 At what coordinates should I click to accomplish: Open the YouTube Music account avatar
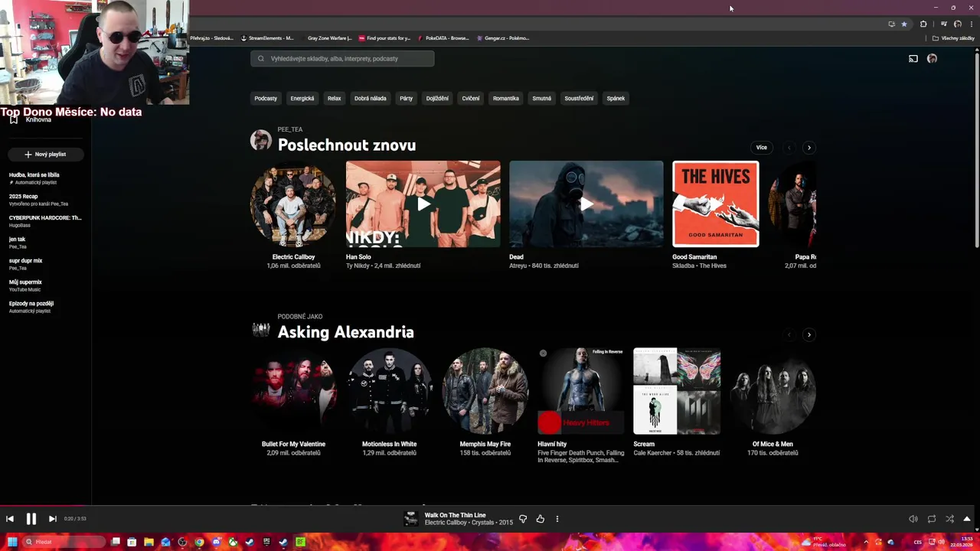click(x=932, y=58)
